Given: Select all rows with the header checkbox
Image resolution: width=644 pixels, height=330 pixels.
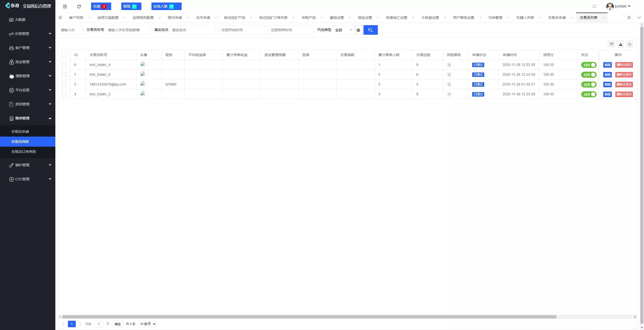Looking at the screenshot, I should point(64,55).
